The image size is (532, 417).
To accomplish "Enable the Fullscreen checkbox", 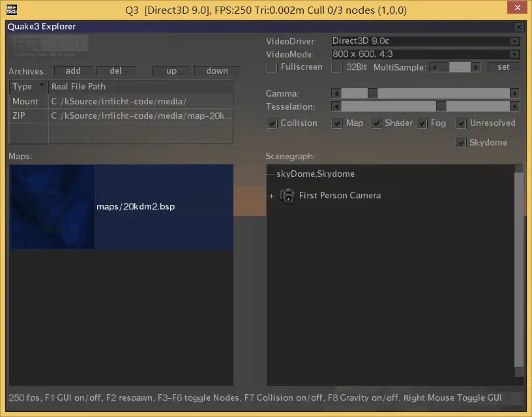I will point(272,67).
